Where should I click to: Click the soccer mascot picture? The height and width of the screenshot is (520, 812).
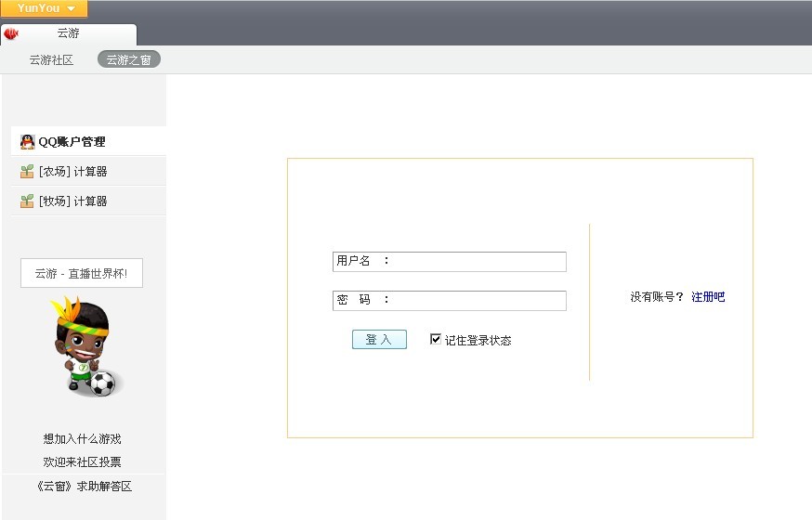click(87, 346)
